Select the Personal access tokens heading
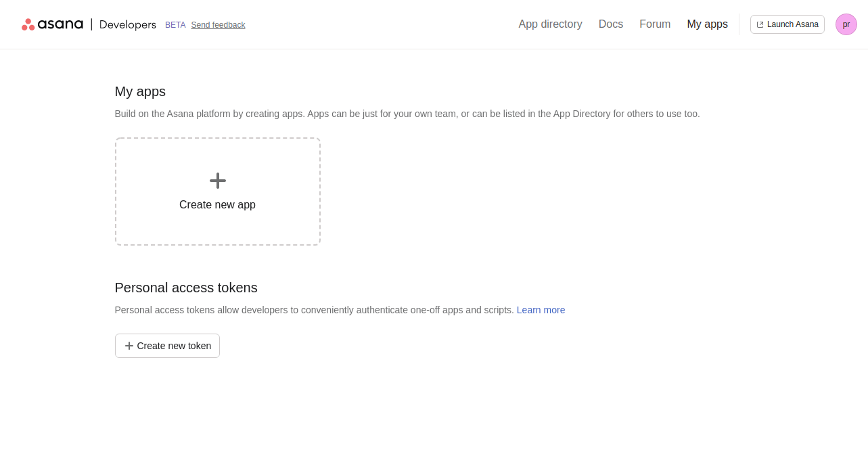 point(186,288)
